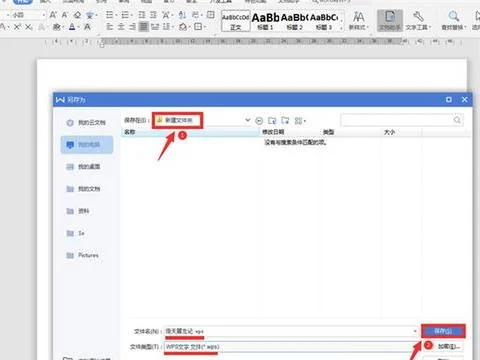Decrease font size with smaller A icon
Viewport: 480px width, 360px height.
(65, 15)
